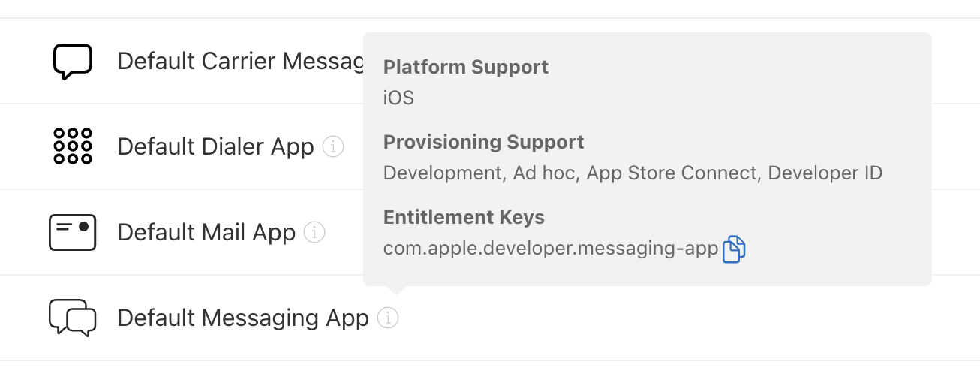Click the Default Messaging App chat bubbles icon
The height and width of the screenshot is (368, 980).
click(x=73, y=318)
